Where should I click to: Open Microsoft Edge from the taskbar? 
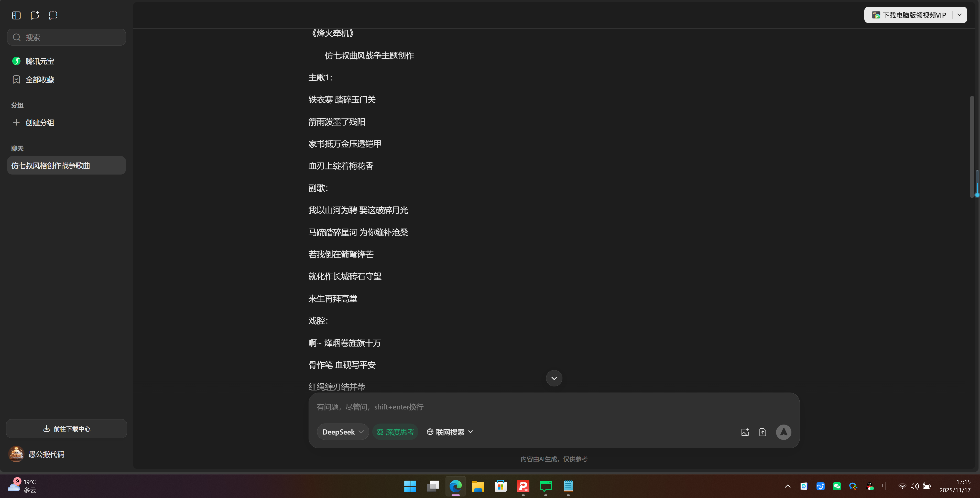tap(455, 486)
